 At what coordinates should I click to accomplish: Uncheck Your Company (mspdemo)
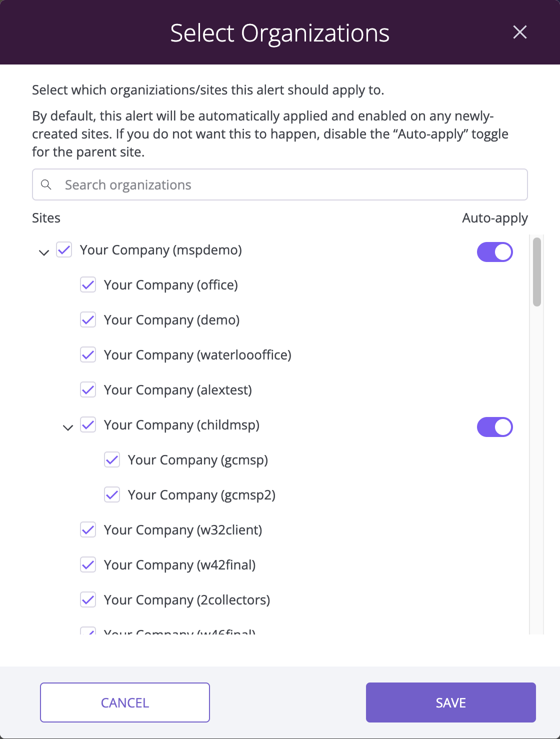pyautogui.click(x=64, y=250)
